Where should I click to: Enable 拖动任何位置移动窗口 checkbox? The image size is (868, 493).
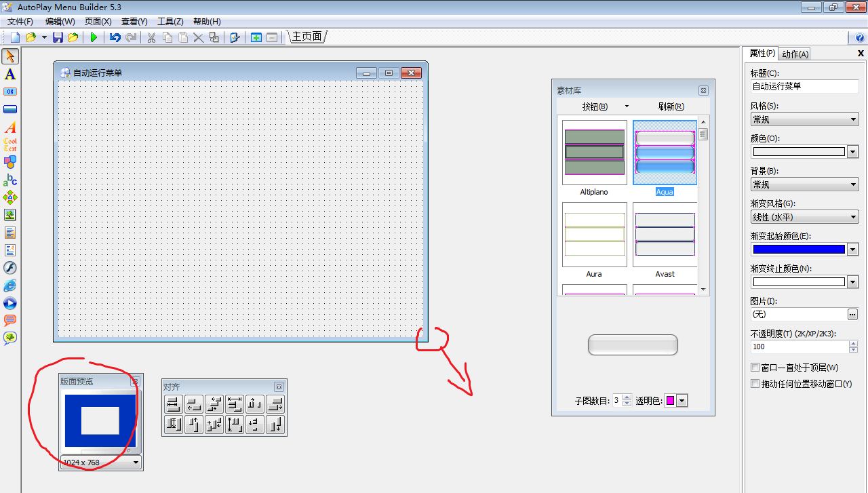[755, 384]
